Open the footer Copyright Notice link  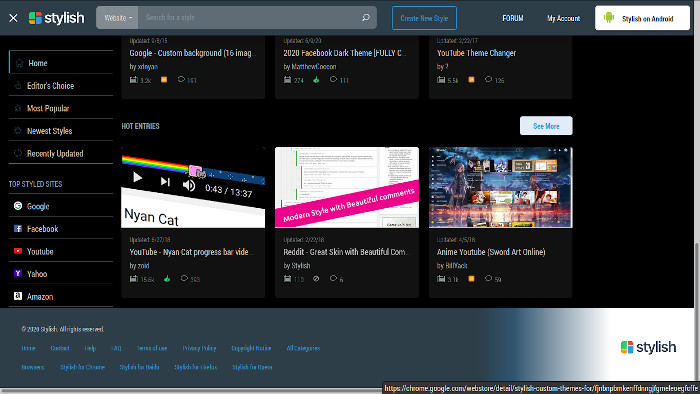point(251,348)
